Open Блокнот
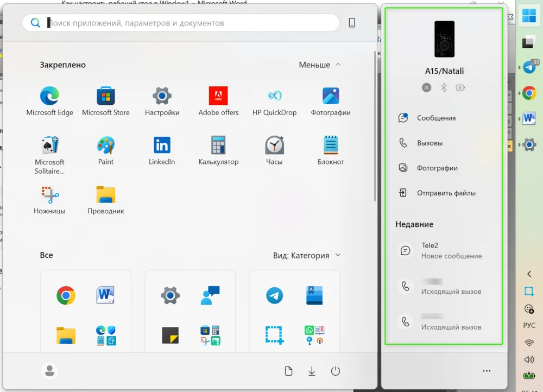 tap(331, 150)
